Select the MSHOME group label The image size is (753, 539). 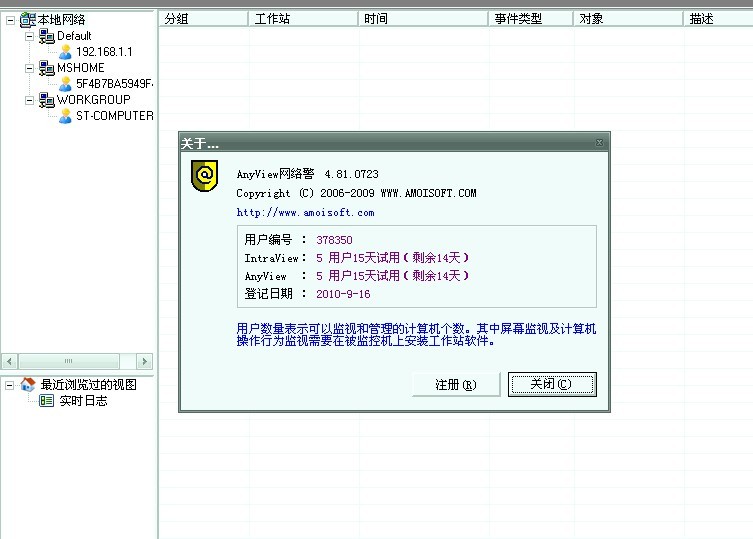[81, 68]
